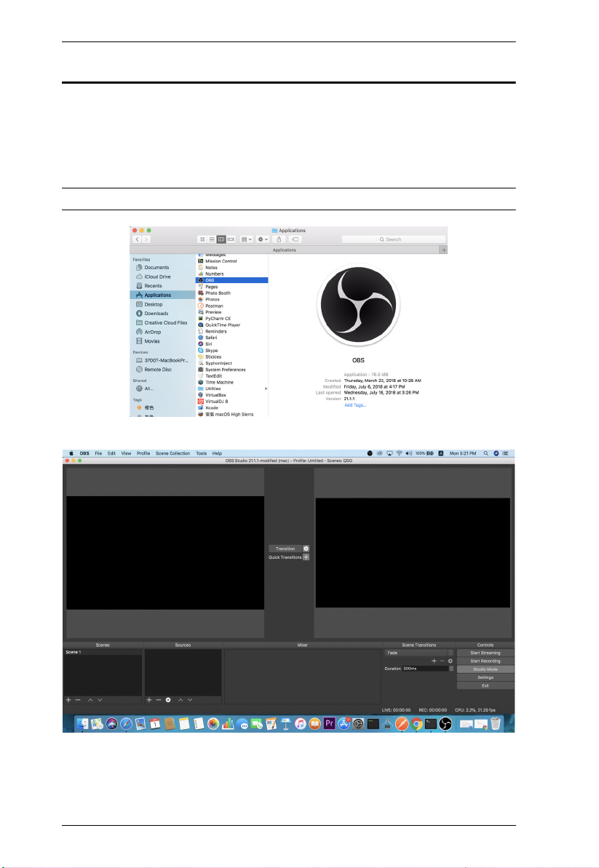This screenshot has height=868, width=599.
Task: Open Spotlight search in the menu bar
Action: click(486, 453)
